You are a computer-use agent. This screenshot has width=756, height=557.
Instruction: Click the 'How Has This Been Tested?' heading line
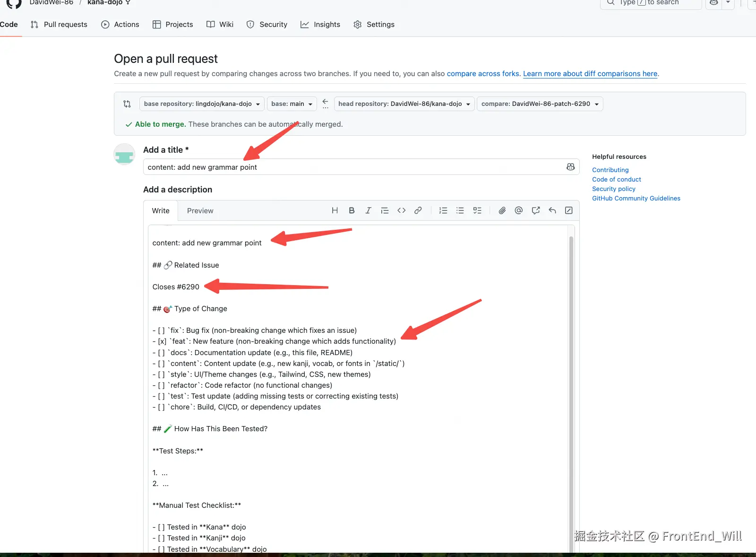click(210, 429)
